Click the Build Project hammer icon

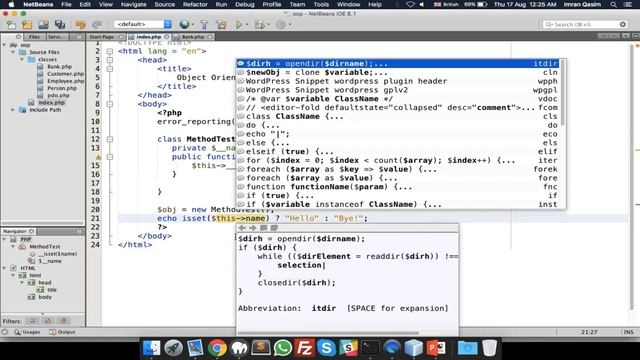[x=204, y=24]
